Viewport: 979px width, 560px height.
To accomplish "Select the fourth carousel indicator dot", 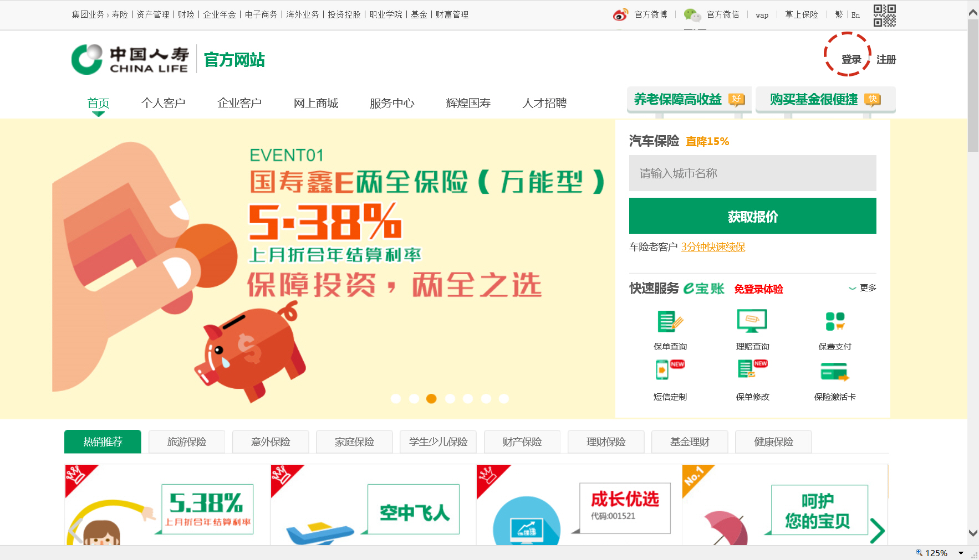I will click(450, 398).
